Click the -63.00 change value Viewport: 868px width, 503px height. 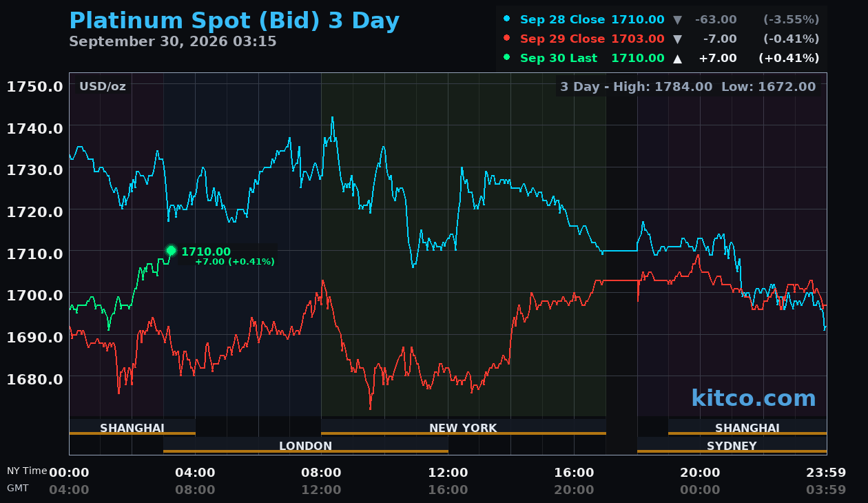(716, 20)
